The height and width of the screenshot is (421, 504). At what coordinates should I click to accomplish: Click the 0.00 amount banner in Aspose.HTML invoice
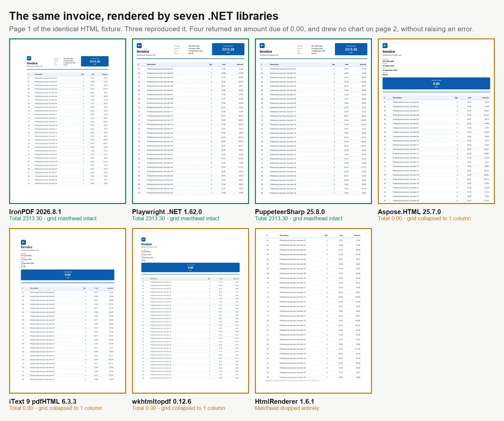tap(436, 84)
